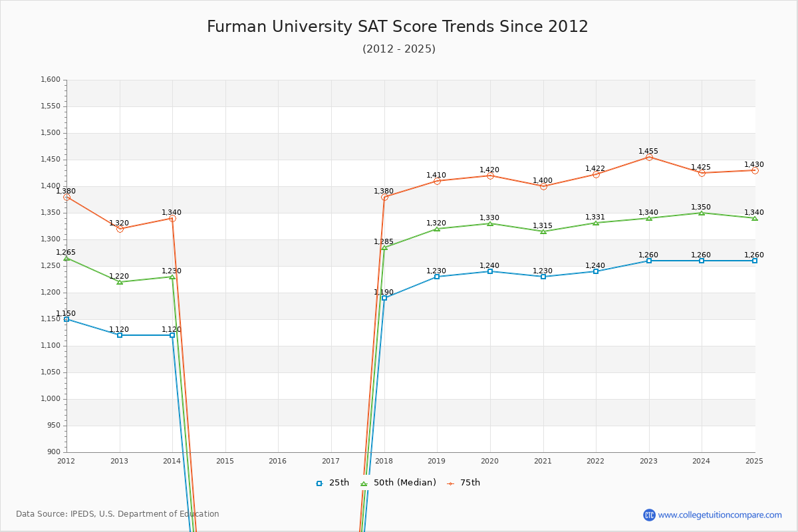Select the 2019 75th point labeled 1,410
This screenshot has height=532, width=798.
point(437,181)
